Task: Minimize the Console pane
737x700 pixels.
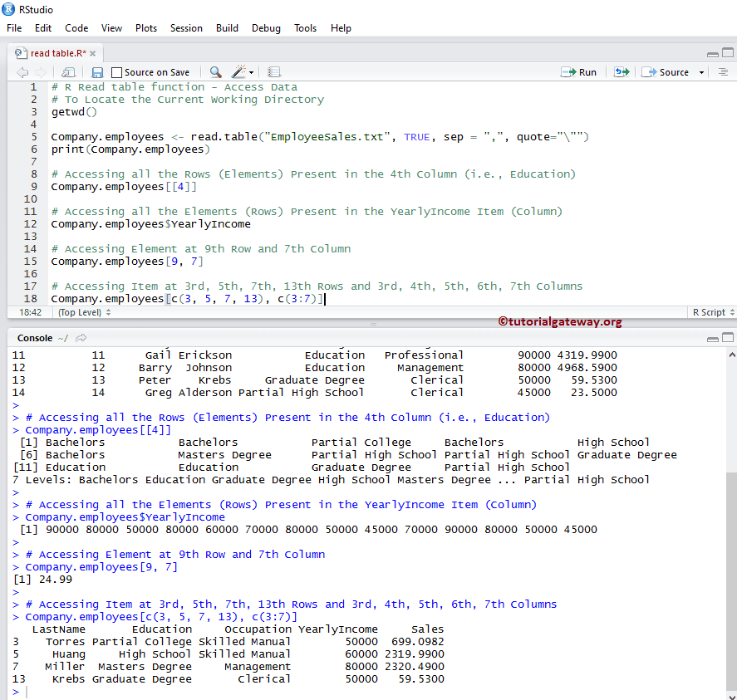Action: pos(712,338)
